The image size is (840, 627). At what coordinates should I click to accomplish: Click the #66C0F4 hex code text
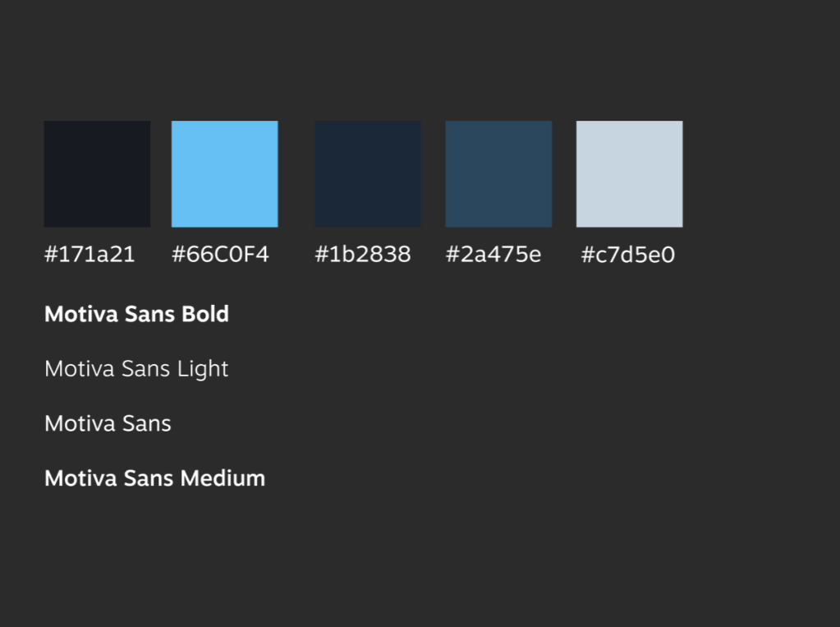click(x=220, y=255)
